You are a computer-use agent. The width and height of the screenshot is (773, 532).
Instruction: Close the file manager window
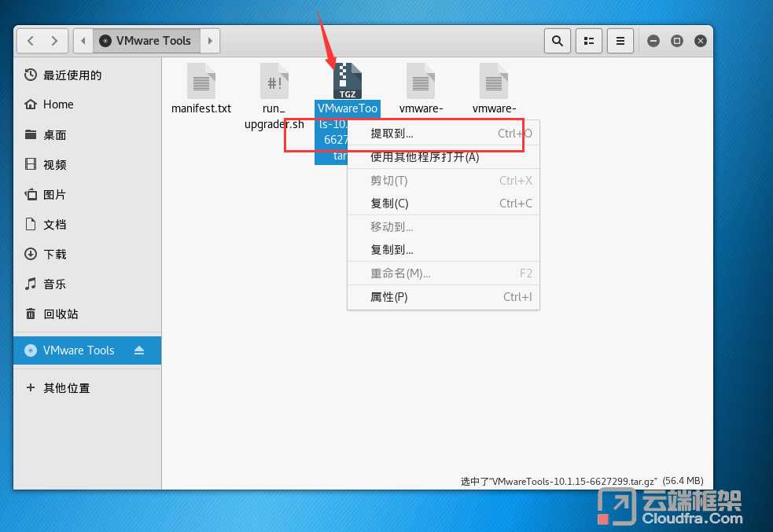(x=701, y=41)
